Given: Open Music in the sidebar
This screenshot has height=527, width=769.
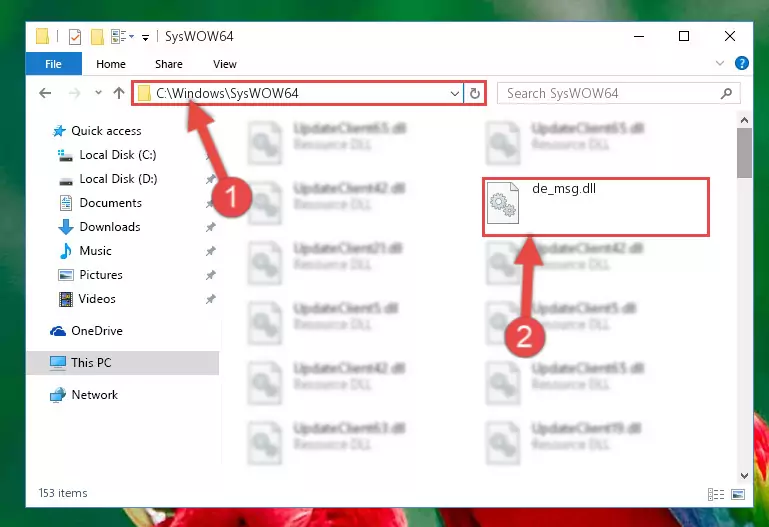Looking at the screenshot, I should coord(95,251).
